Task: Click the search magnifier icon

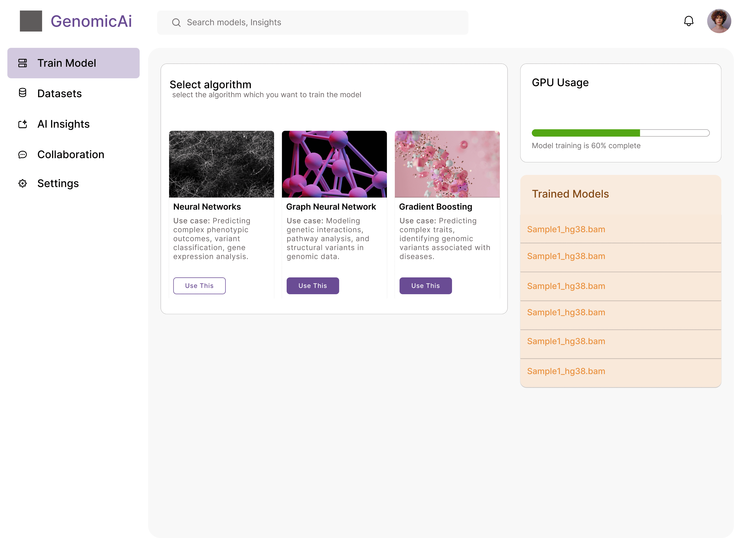Action: point(176,23)
